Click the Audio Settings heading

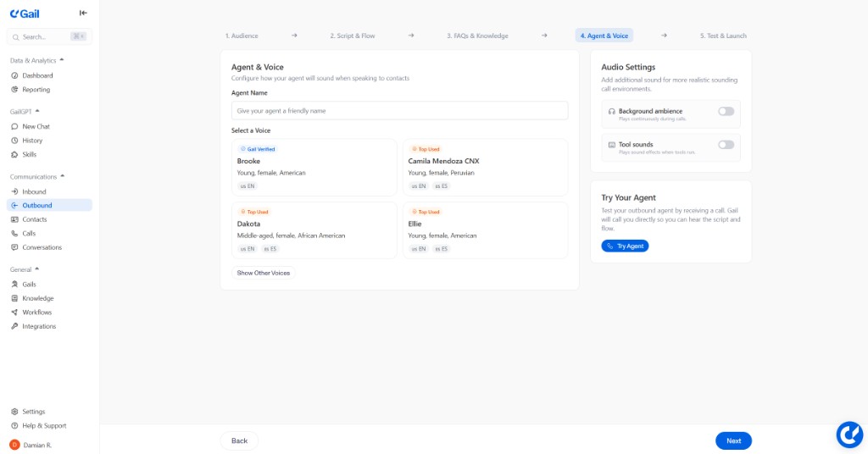(x=628, y=67)
